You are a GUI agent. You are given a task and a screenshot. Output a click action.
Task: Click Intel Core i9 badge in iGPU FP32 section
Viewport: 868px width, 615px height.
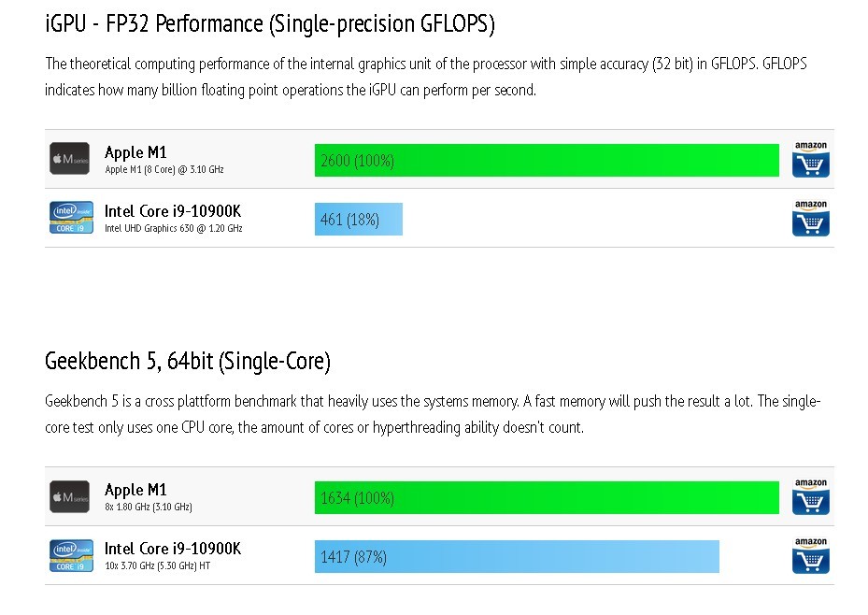tap(71, 218)
